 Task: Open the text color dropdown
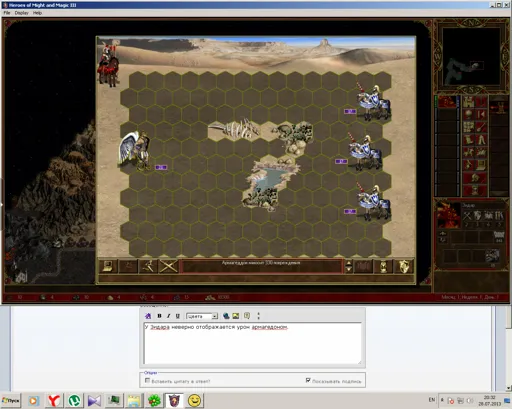(x=202, y=316)
